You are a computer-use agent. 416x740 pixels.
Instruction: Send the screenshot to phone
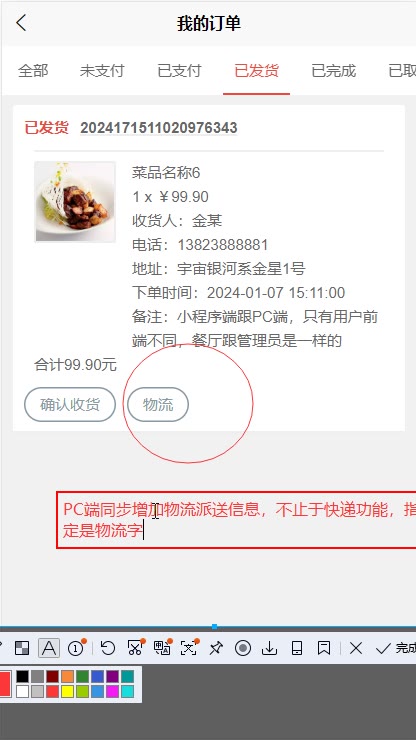point(297,648)
